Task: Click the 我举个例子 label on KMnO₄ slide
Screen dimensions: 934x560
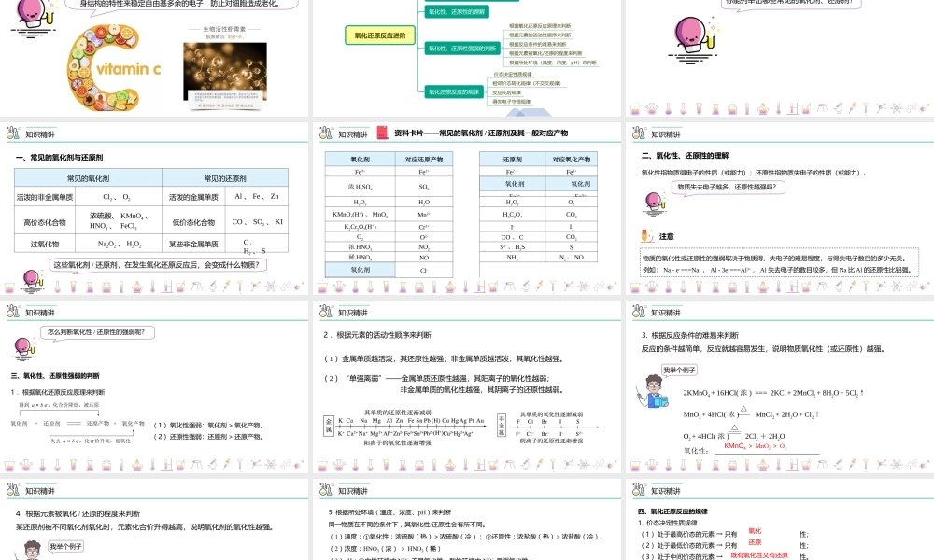Action: pyautogui.click(x=680, y=370)
